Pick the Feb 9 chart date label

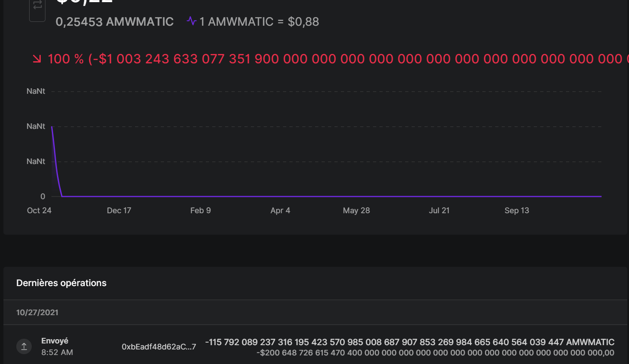[200, 211]
